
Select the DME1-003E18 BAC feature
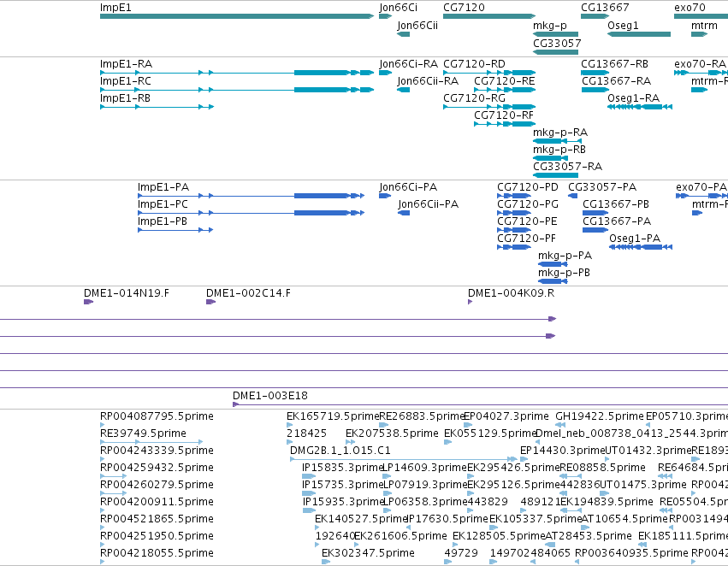(x=480, y=404)
